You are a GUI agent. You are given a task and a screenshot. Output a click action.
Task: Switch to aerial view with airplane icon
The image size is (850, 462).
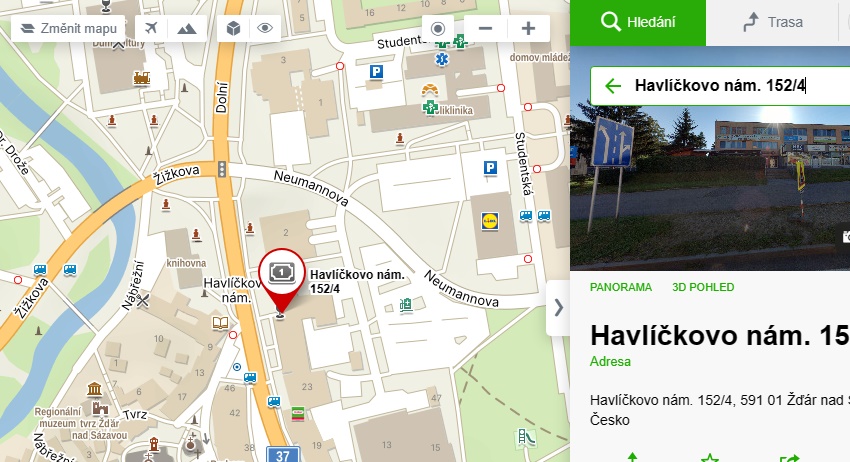(151, 29)
